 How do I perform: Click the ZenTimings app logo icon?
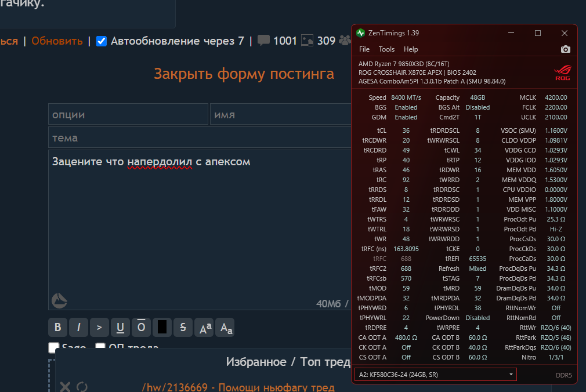coord(361,33)
